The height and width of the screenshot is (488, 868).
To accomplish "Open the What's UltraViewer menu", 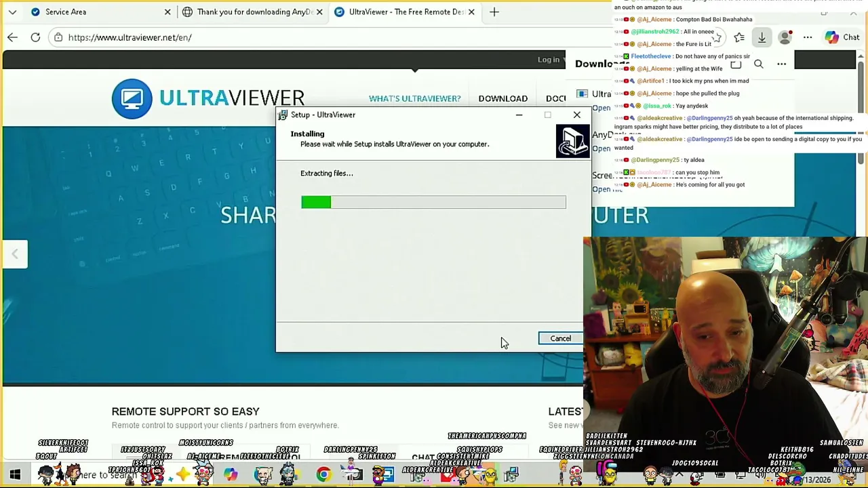I will (x=414, y=98).
